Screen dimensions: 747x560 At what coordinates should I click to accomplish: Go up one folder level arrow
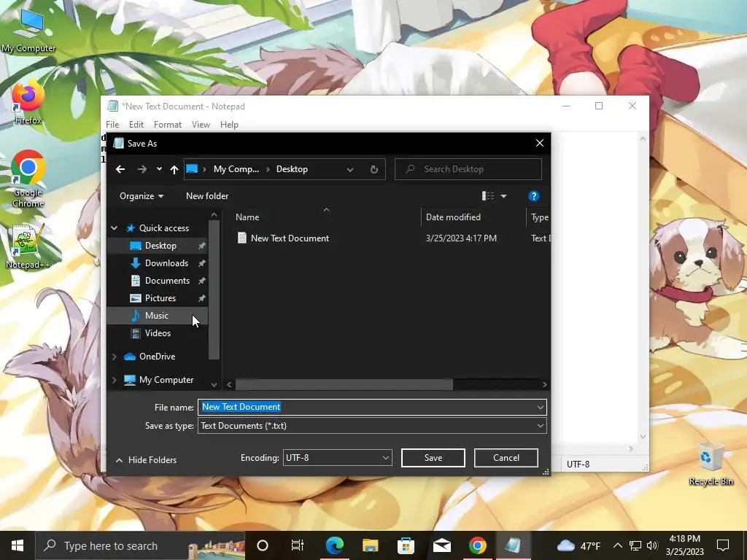[174, 169]
